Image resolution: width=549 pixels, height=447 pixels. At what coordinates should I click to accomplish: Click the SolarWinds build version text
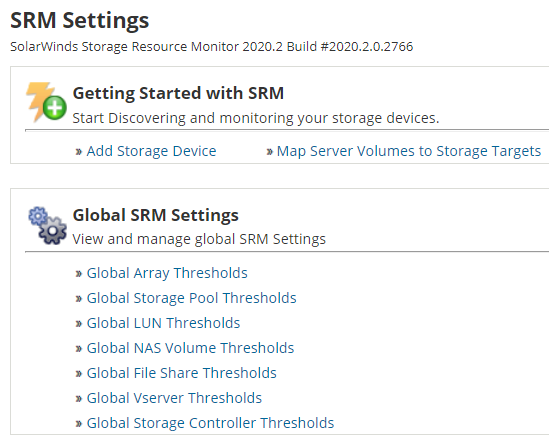coord(211,47)
